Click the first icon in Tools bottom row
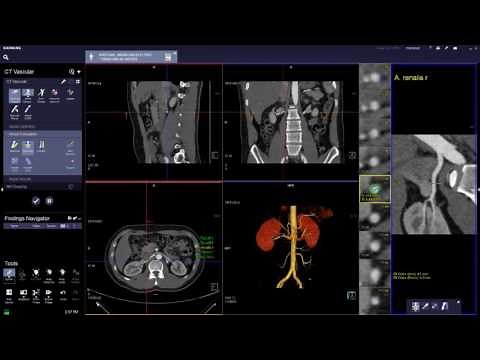The width and height of the screenshot is (480, 360). click(x=9, y=296)
